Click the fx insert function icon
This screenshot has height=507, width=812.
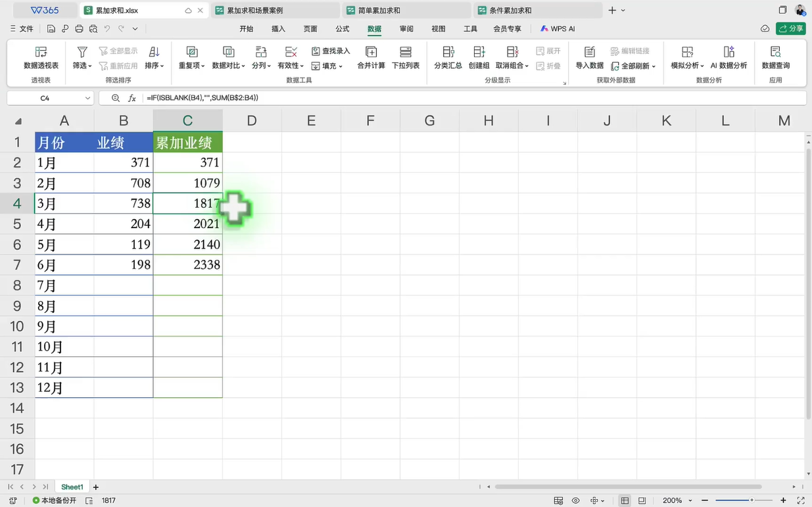(132, 98)
